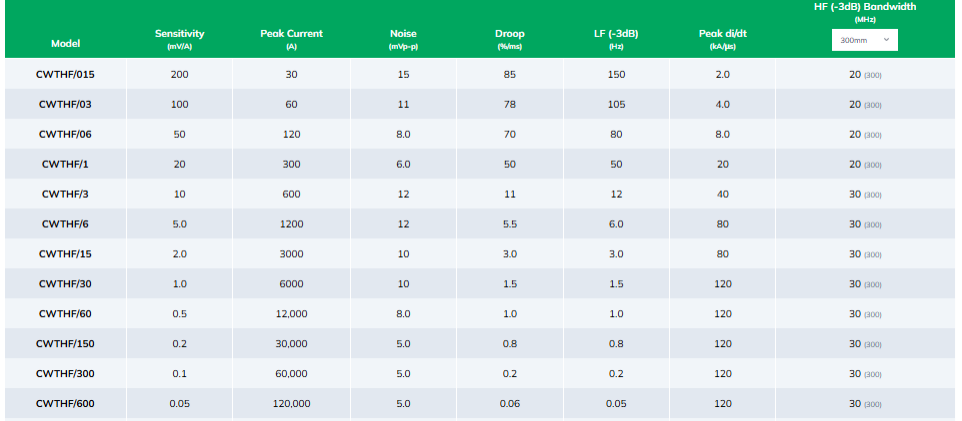Select the CWTHF/015 model row

coord(66,74)
